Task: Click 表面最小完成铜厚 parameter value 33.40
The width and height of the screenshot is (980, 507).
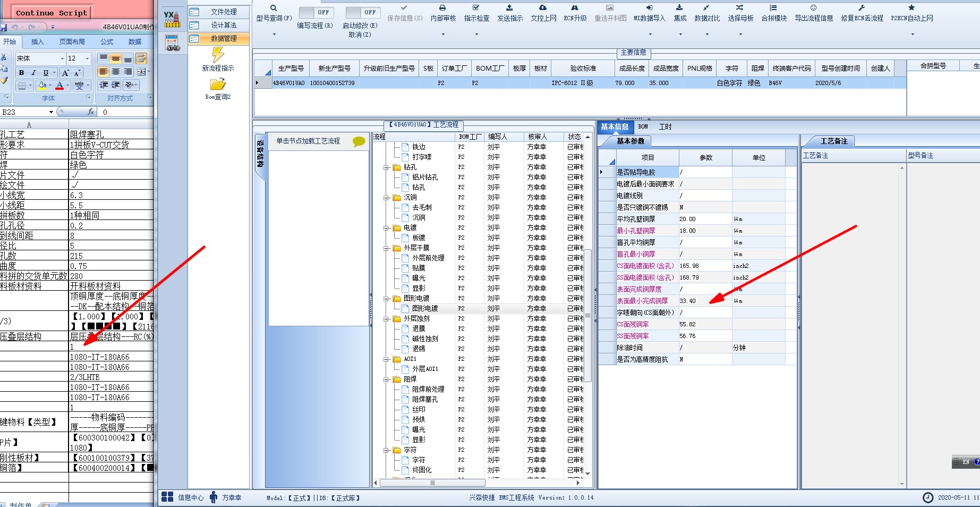Action: (x=705, y=301)
